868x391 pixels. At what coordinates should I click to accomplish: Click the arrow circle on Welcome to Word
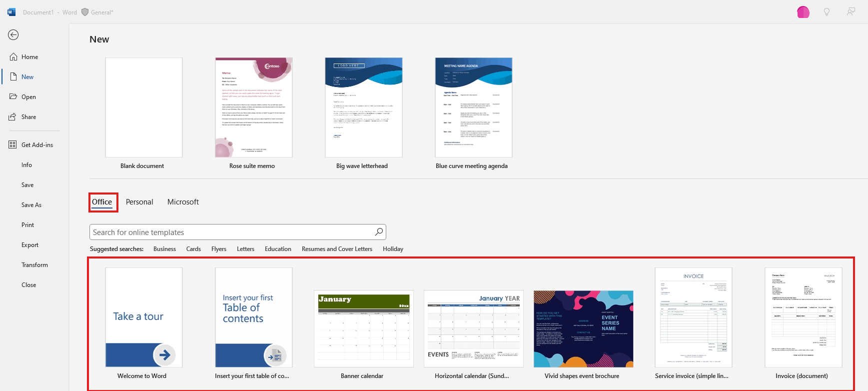[x=164, y=355]
